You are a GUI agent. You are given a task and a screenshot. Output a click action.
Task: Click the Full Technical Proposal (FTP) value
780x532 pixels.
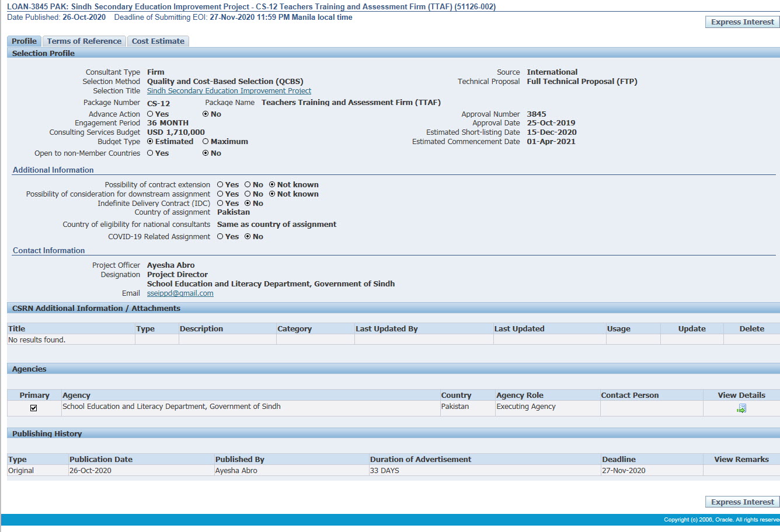click(x=582, y=82)
